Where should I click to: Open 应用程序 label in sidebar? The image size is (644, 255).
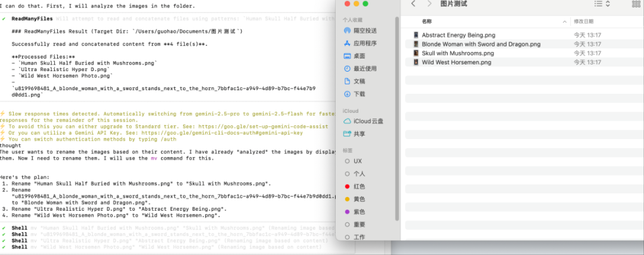pos(365,44)
